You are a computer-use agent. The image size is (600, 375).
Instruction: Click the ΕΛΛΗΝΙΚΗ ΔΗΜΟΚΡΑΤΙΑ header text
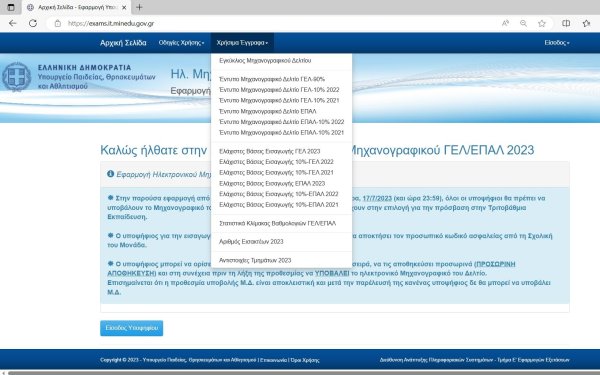point(85,68)
